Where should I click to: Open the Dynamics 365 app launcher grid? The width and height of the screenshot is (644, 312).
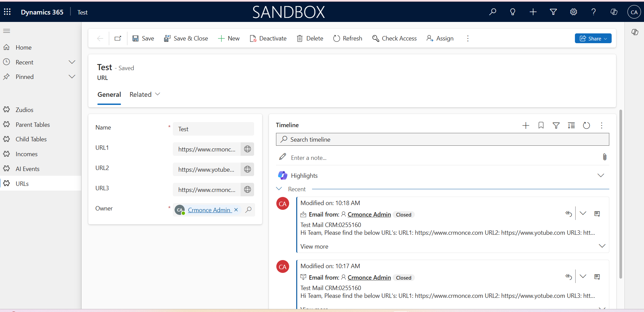pyautogui.click(x=7, y=12)
